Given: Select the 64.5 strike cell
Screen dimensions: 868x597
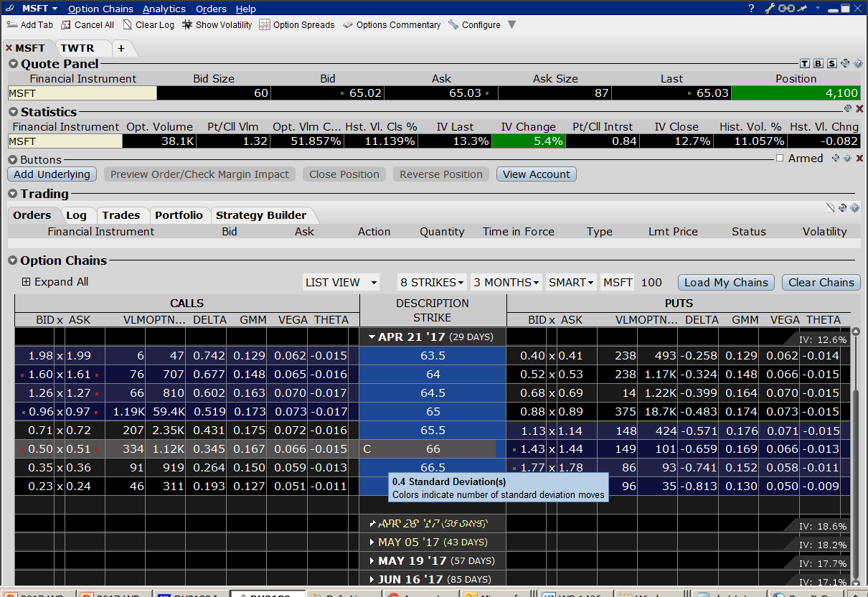Looking at the screenshot, I should click(x=433, y=393).
